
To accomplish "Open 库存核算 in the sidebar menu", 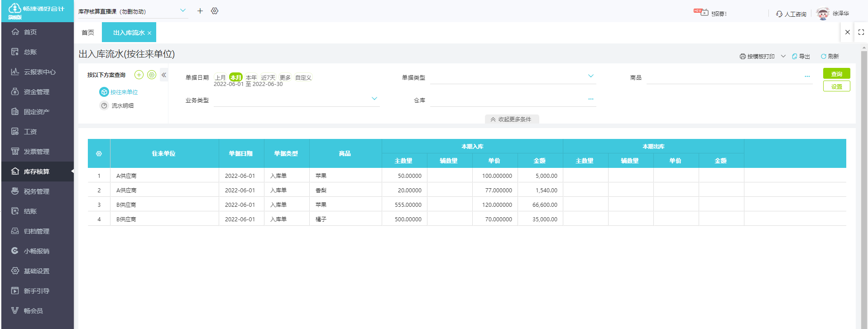I will pos(37,172).
